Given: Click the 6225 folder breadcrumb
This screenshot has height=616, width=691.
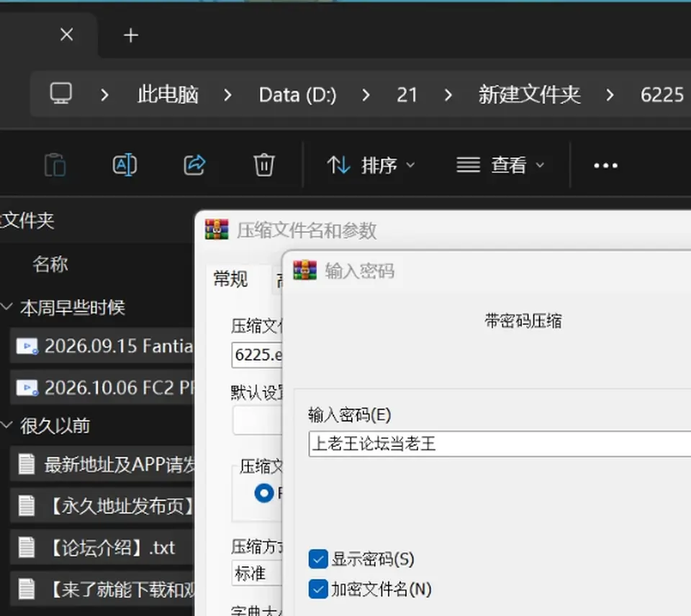Looking at the screenshot, I should [662, 95].
